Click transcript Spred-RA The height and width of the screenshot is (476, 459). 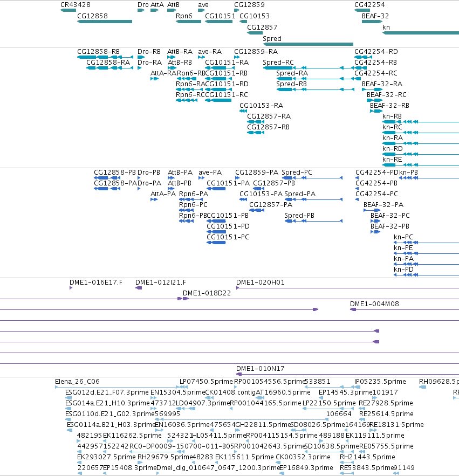pos(292,73)
